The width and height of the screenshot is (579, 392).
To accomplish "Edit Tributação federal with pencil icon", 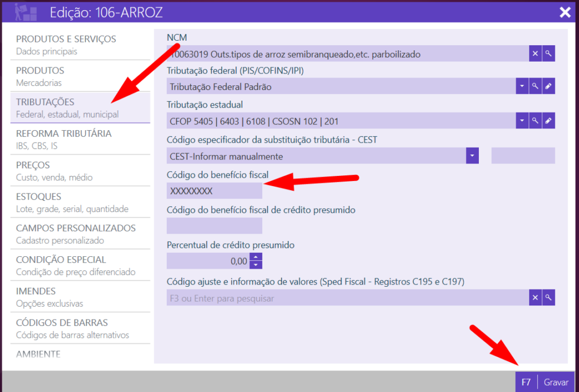I will point(548,87).
